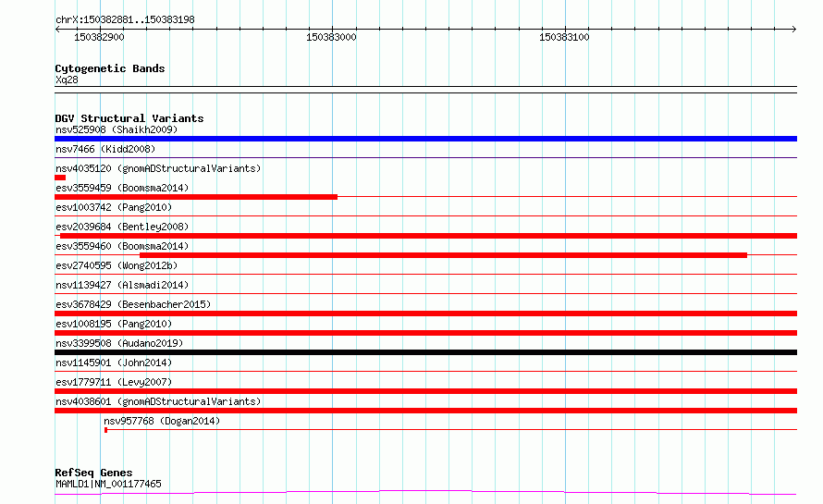Click the left arrow on the ruler

tap(57, 30)
